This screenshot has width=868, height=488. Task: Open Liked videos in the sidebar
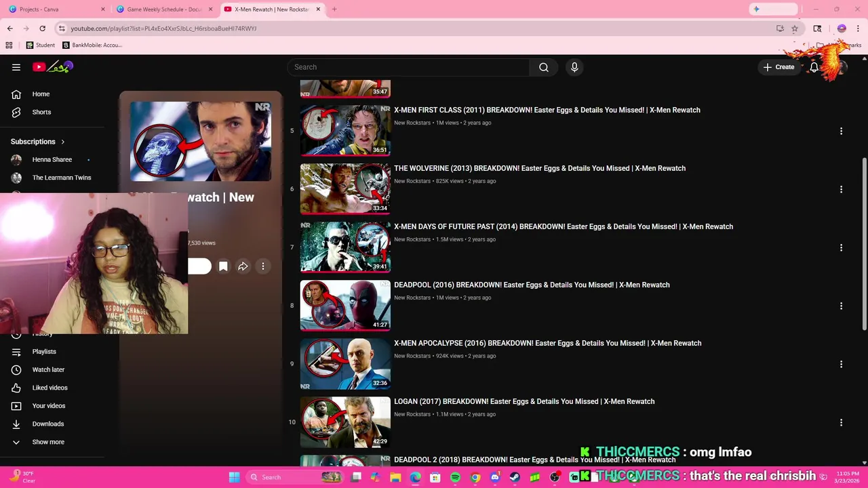(x=50, y=388)
